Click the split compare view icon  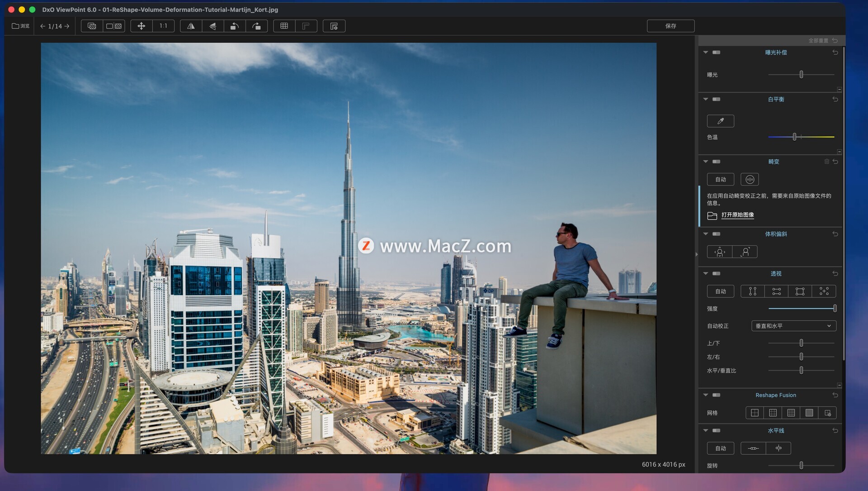click(x=114, y=26)
